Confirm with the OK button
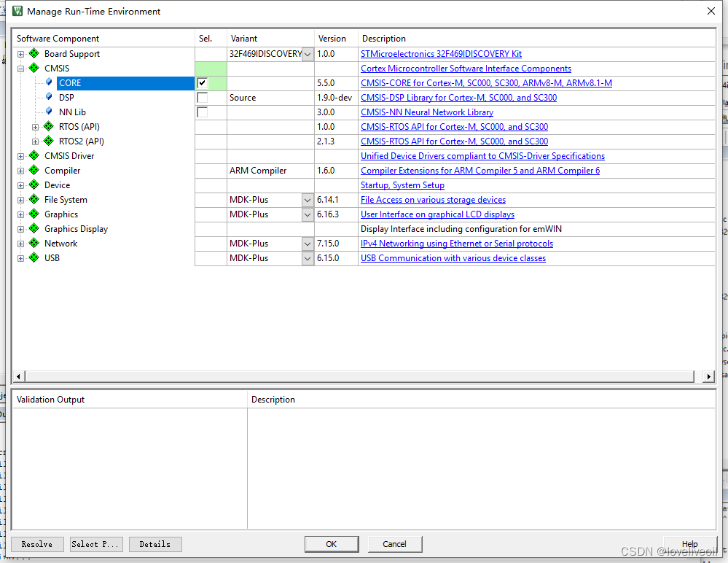The width and height of the screenshot is (728, 563). (332, 544)
